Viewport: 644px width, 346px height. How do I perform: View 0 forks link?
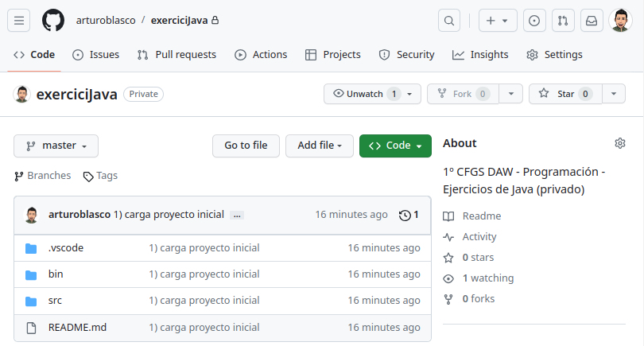click(x=479, y=299)
